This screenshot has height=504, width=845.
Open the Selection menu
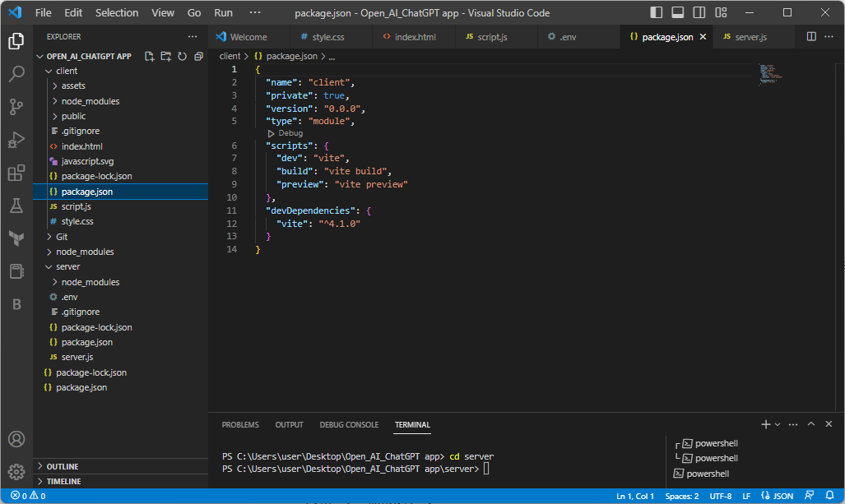click(x=117, y=12)
